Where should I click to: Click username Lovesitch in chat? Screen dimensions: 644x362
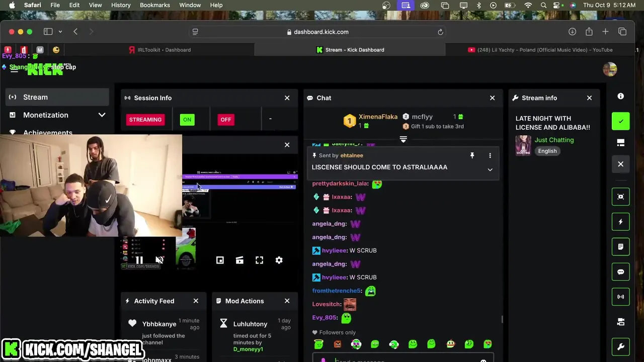327,304
